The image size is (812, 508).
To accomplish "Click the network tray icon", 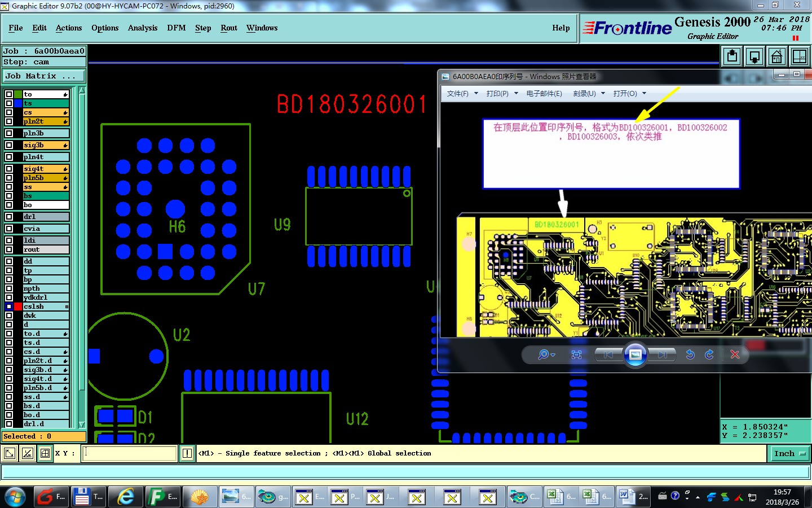I will coord(752,497).
